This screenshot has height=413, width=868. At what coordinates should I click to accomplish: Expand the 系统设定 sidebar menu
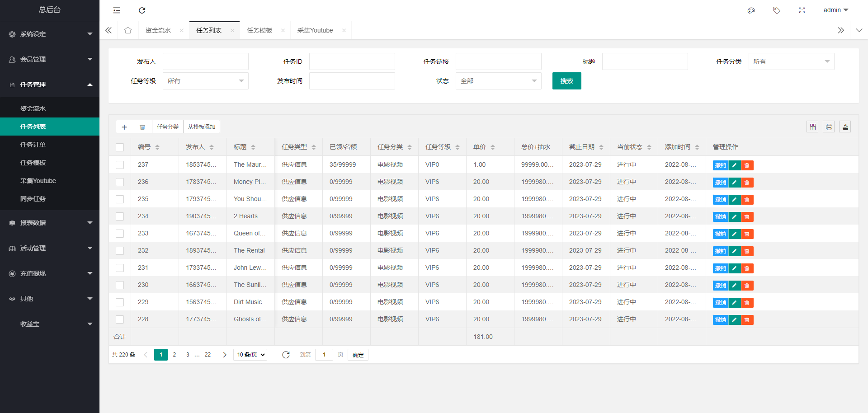tap(50, 34)
